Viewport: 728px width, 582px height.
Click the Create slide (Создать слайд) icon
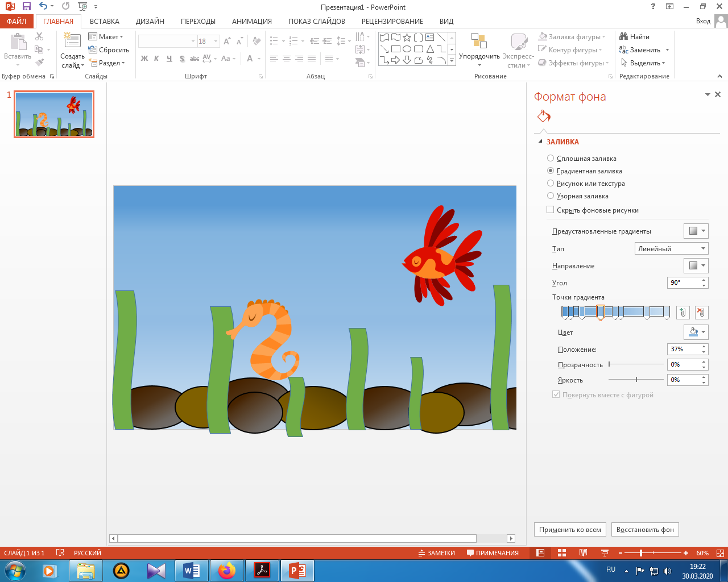coord(72,40)
